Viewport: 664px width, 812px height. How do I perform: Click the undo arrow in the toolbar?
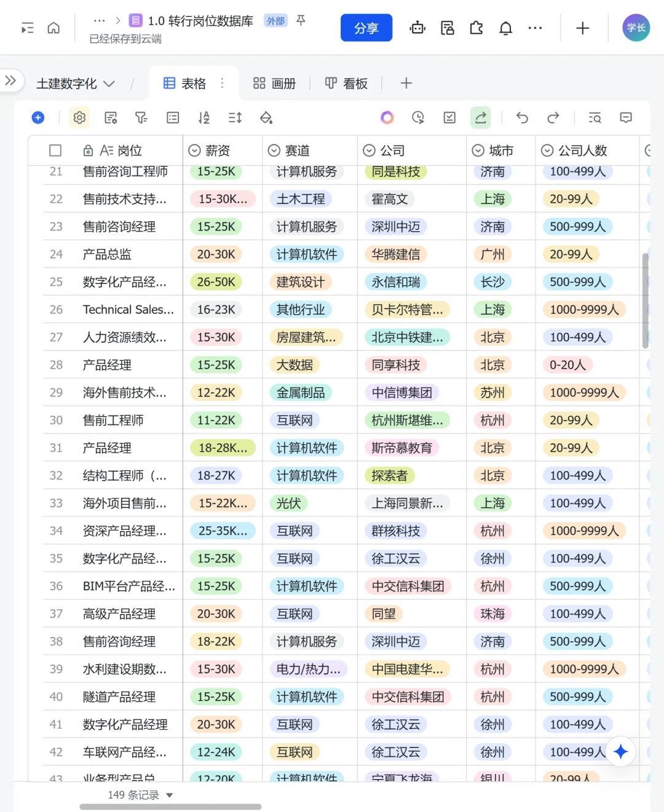[x=522, y=117]
